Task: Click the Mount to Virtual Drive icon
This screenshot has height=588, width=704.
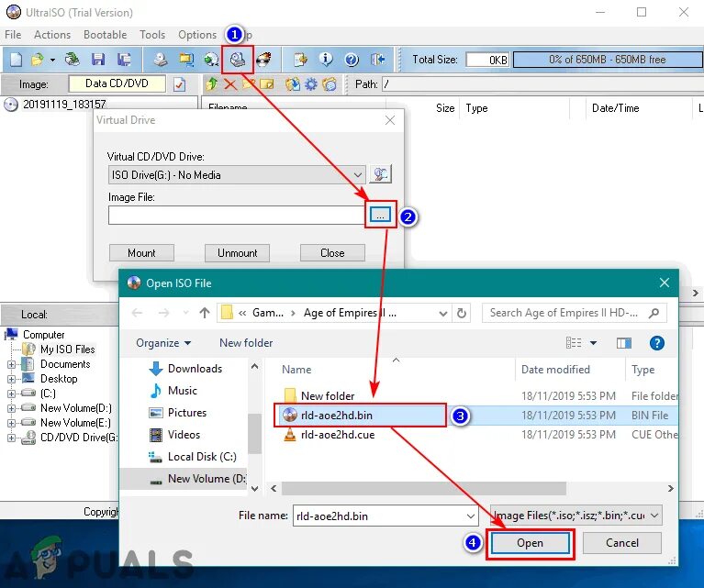Action: click(x=237, y=60)
